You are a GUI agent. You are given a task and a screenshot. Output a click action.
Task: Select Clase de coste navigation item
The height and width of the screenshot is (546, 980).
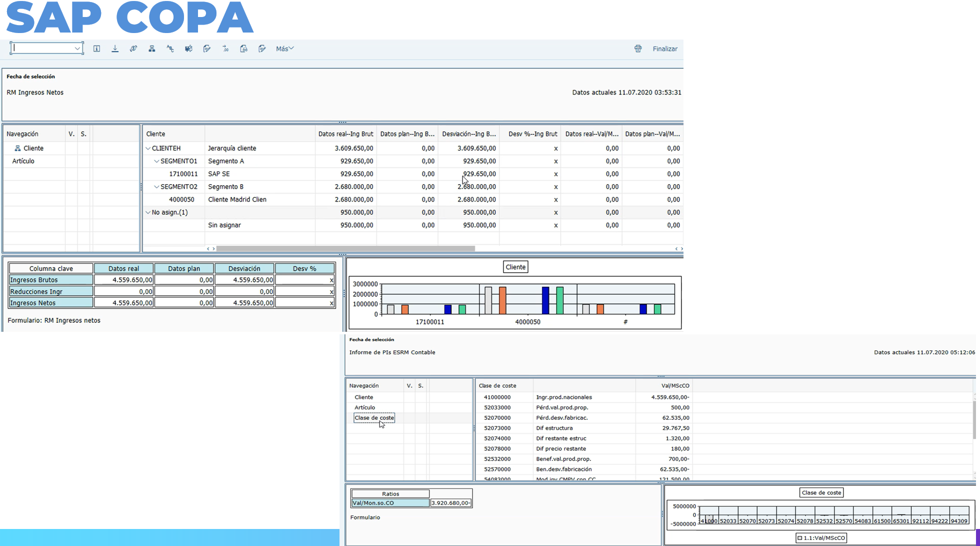[x=374, y=418]
